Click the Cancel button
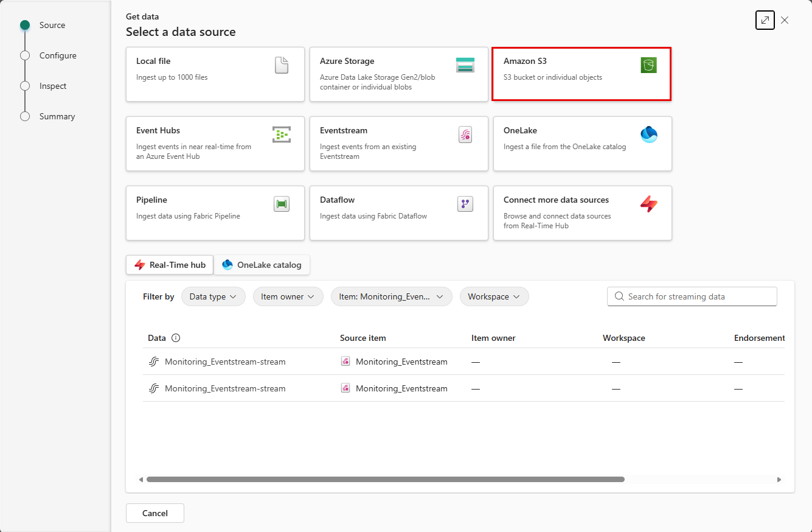812x532 pixels. pyautogui.click(x=154, y=513)
